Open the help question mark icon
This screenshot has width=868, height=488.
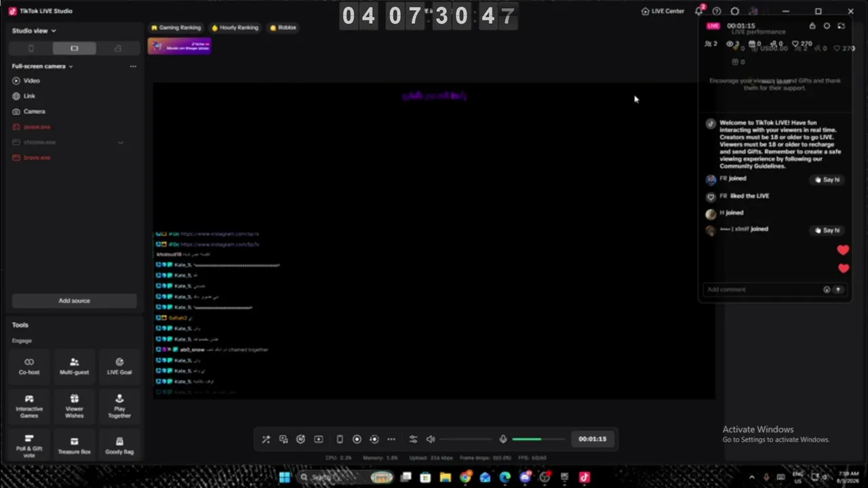tap(717, 12)
